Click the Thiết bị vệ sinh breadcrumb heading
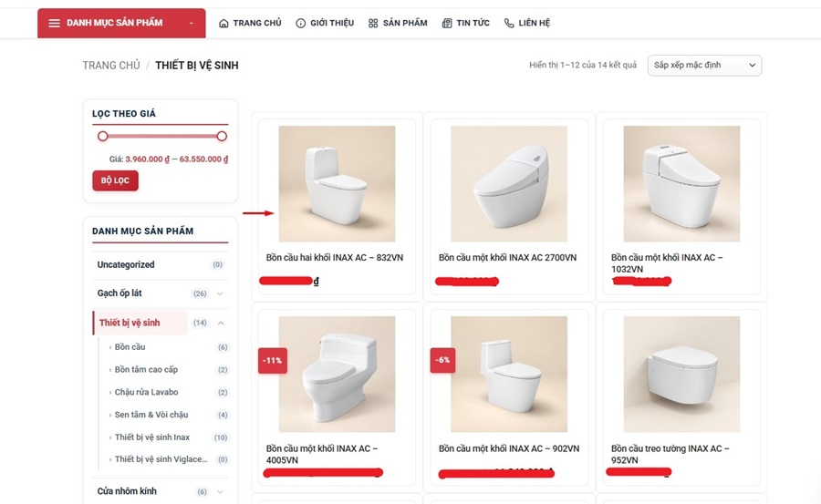Image resolution: width=821 pixels, height=504 pixels. (197, 66)
